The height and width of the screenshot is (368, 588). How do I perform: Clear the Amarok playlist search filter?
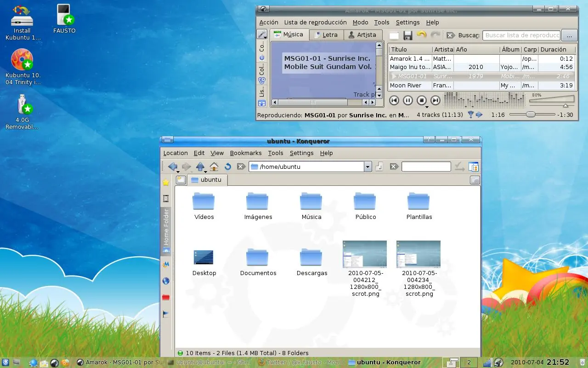point(450,35)
